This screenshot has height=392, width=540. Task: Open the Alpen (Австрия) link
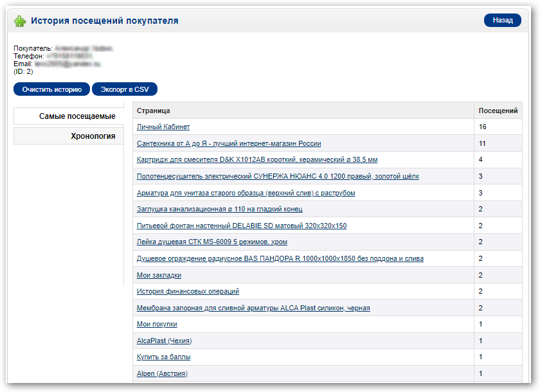point(162,373)
